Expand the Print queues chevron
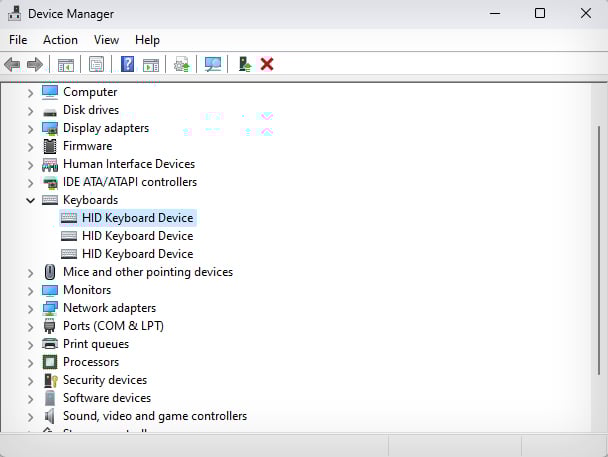The width and height of the screenshot is (608, 457). 31,345
